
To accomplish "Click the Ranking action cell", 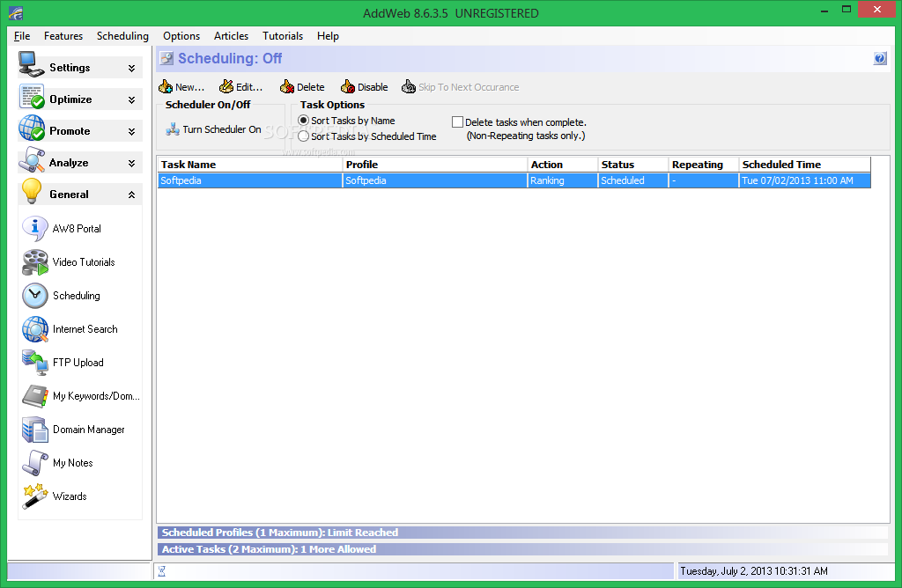I will 563,180.
